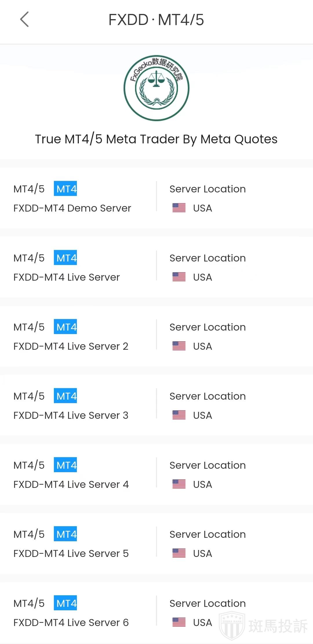Tap True MT4/5 Meta Trader heading
Image resolution: width=313 pixels, height=644 pixels.
156,139
